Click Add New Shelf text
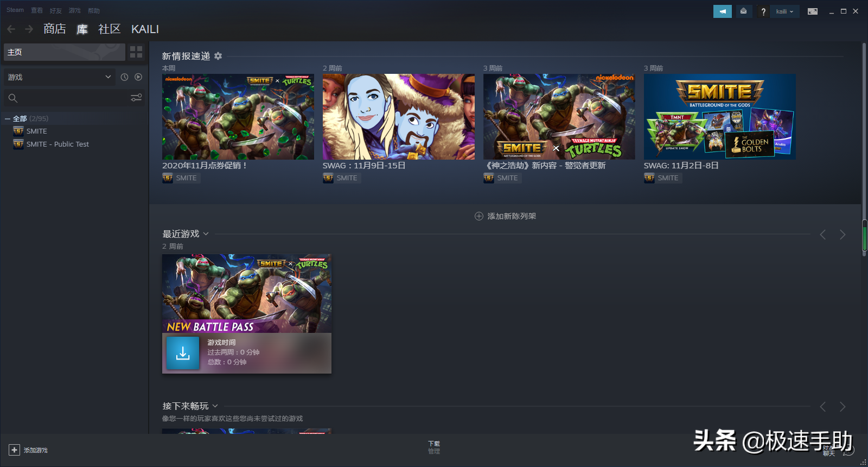Image resolution: width=868 pixels, height=467 pixels. [512, 216]
